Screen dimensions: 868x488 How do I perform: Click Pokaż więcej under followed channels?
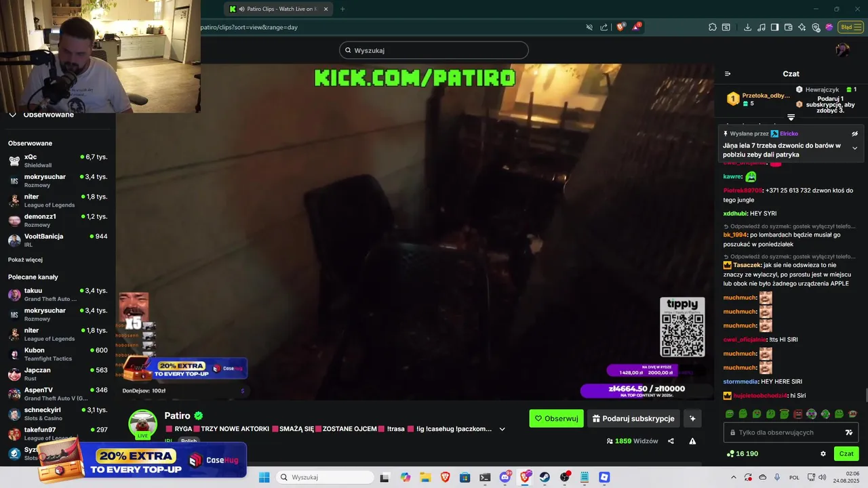(x=25, y=260)
